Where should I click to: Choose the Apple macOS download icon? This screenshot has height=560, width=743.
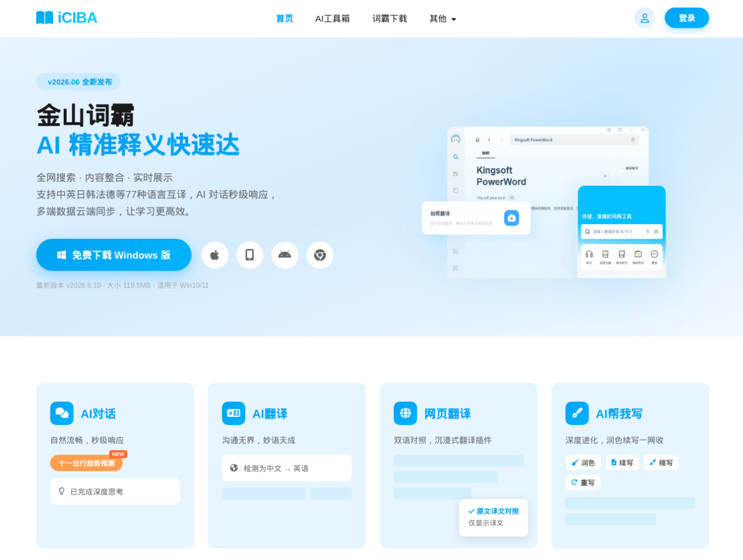click(215, 255)
